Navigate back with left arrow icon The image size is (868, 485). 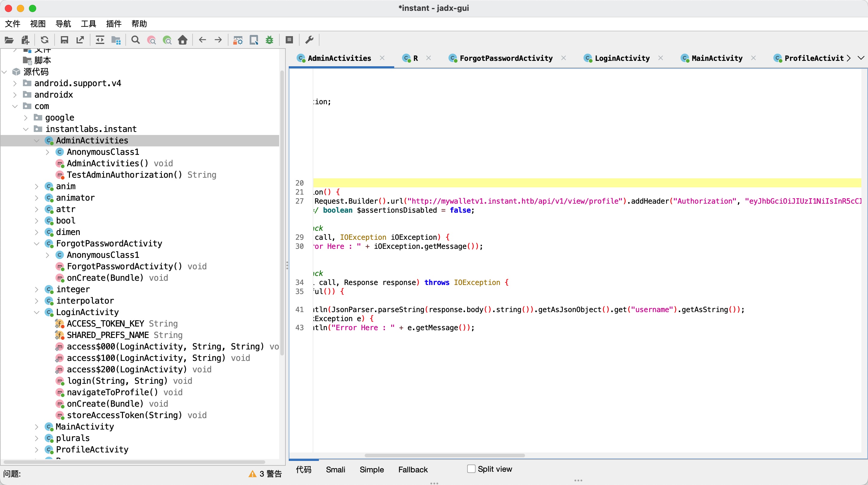pos(202,40)
